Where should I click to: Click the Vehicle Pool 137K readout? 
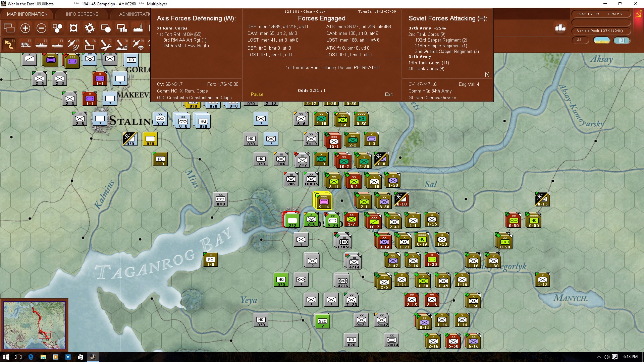point(601,31)
